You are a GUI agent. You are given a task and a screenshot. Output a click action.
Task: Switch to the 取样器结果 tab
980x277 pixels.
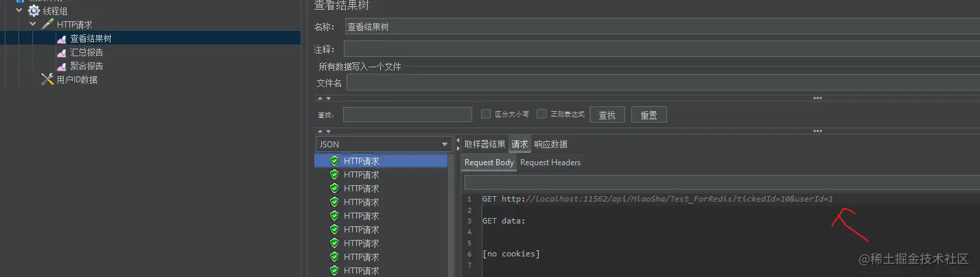click(x=485, y=144)
